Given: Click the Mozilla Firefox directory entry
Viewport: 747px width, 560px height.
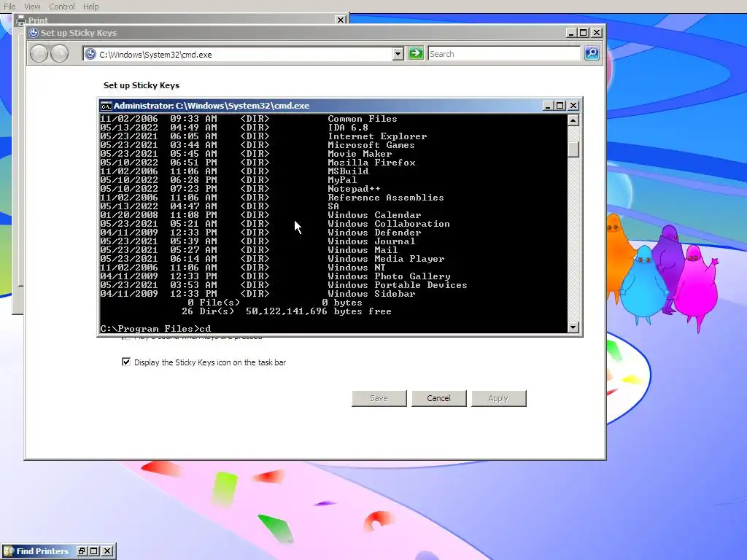Looking at the screenshot, I should point(371,163).
